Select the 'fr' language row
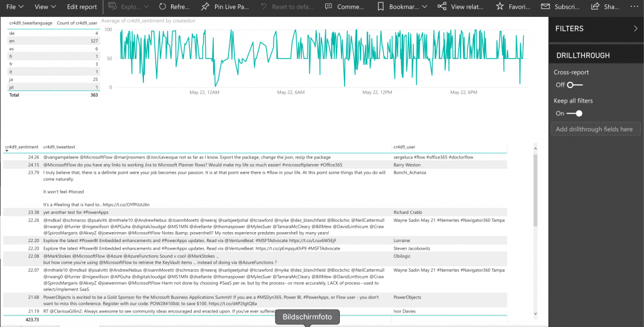Image resolution: width=644 pixels, height=327 pixels. pyautogui.click(x=53, y=64)
